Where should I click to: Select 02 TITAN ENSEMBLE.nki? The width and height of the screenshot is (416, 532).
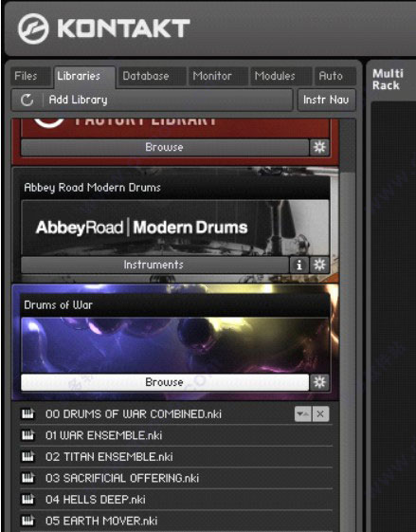tap(109, 457)
